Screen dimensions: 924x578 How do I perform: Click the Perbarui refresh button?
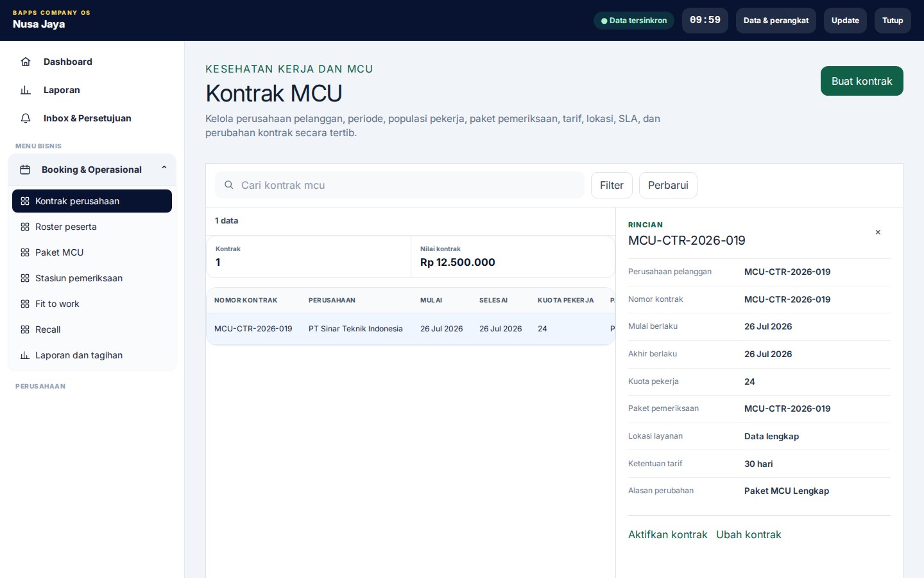[x=668, y=185]
